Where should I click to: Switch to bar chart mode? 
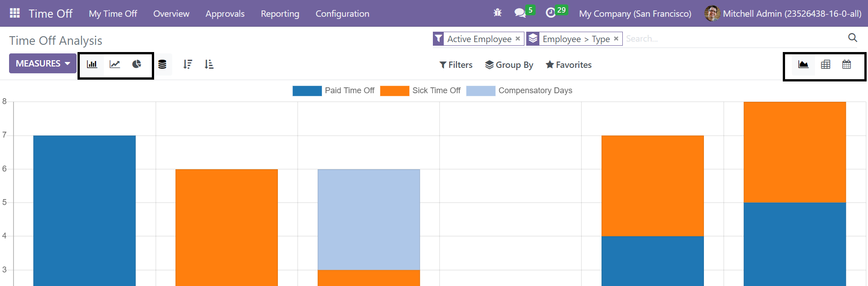pyautogui.click(x=92, y=64)
